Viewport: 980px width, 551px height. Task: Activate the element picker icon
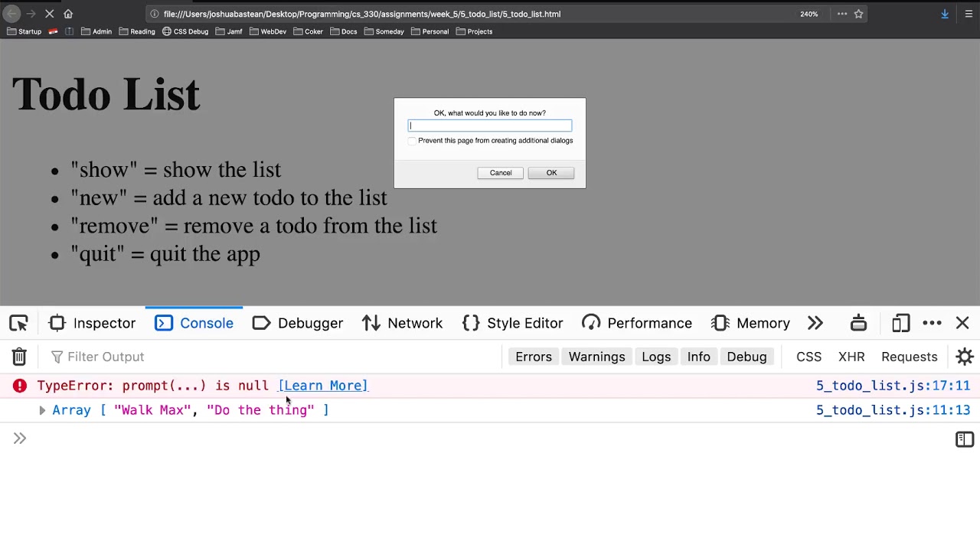coord(18,323)
